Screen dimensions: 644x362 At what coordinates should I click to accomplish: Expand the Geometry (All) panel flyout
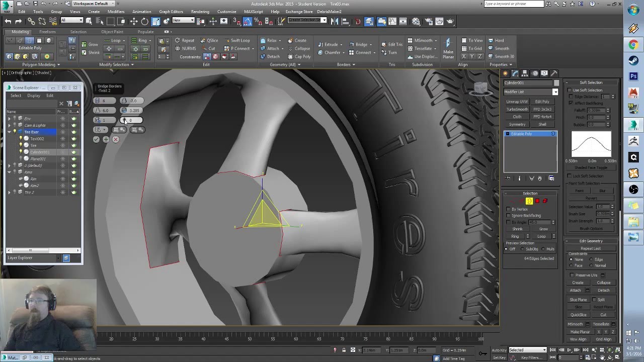coord(284,64)
